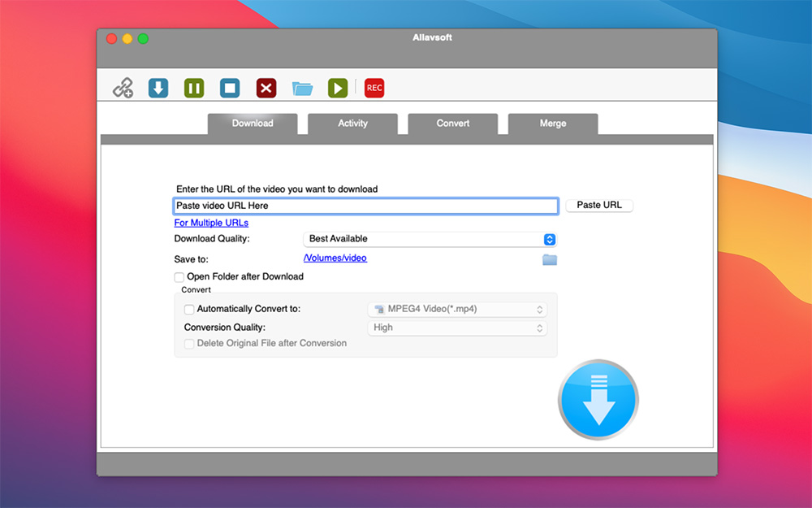
Task: Start download with the large round arrow button
Action: [x=598, y=400]
